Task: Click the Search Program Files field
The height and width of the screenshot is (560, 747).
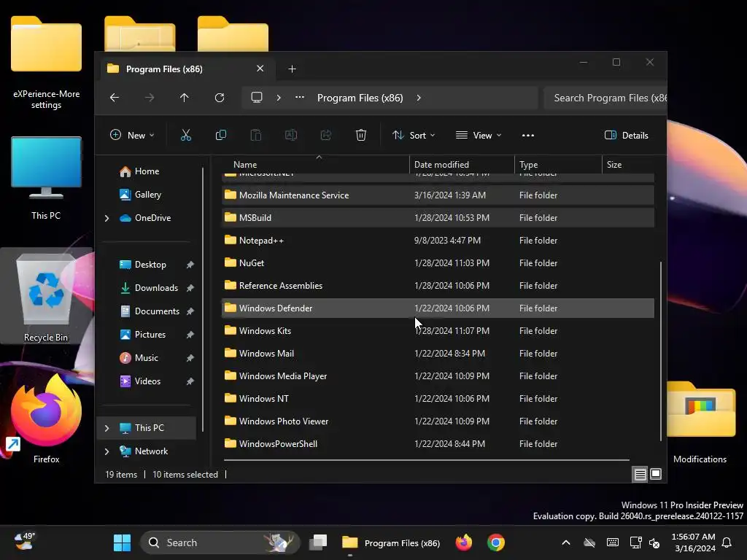Action: tap(605, 98)
